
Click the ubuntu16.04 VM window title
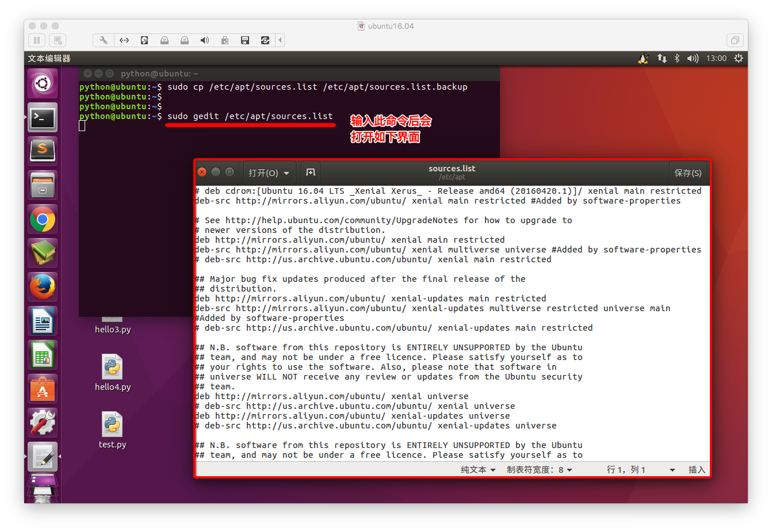(391, 26)
